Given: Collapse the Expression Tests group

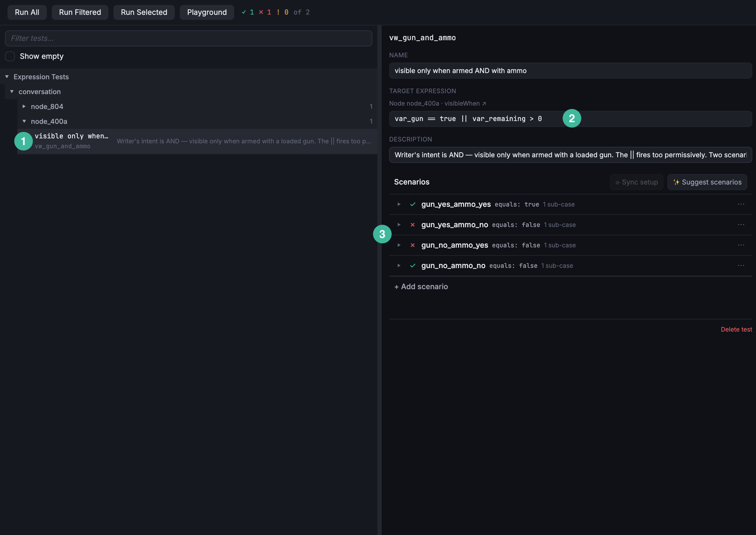Looking at the screenshot, I should (x=7, y=77).
